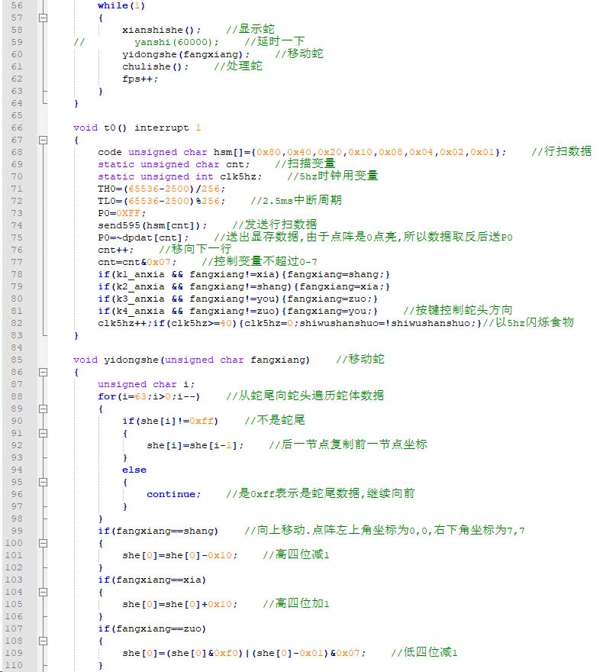Collapse the yidongshe function body at line 86
This screenshot has width=616, height=672.
[x=44, y=373]
